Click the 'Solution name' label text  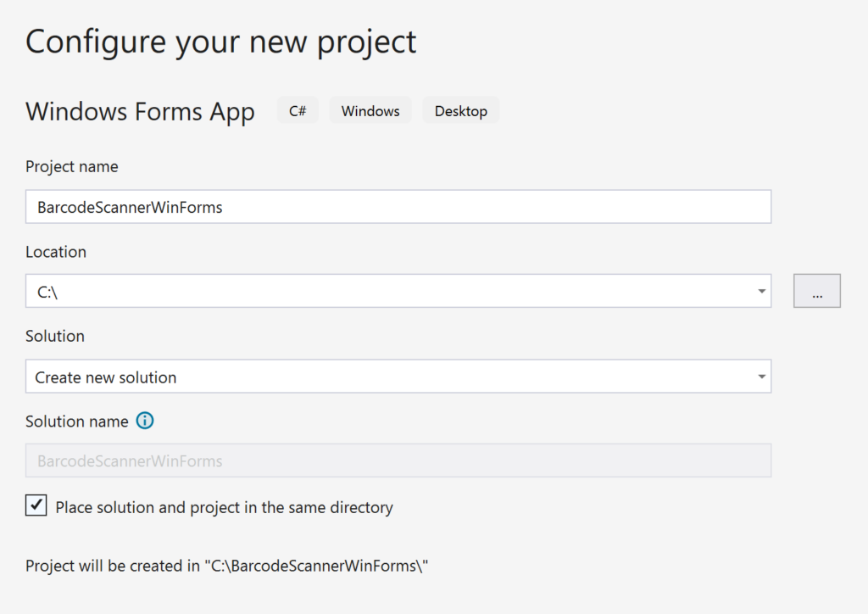tap(77, 421)
